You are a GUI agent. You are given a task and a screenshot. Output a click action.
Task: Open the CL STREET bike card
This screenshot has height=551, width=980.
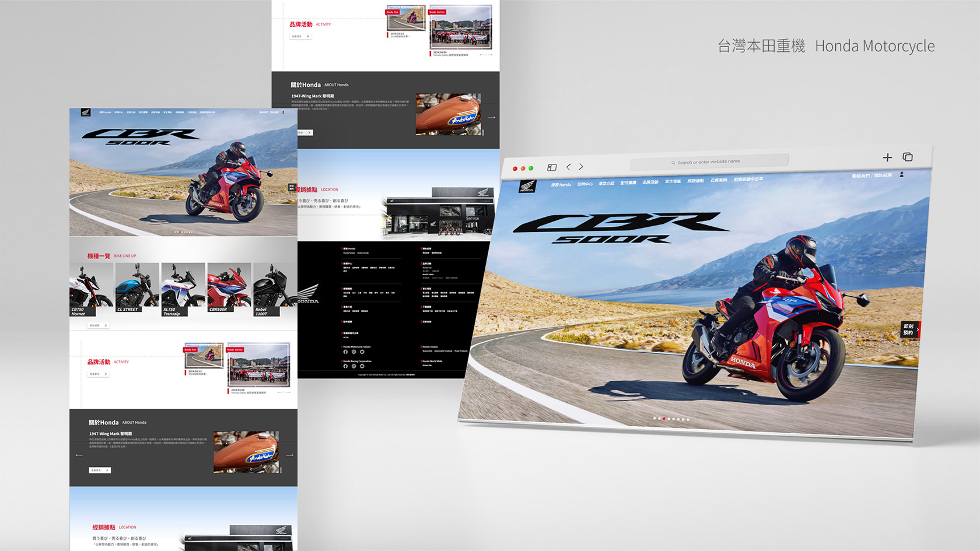point(137,288)
